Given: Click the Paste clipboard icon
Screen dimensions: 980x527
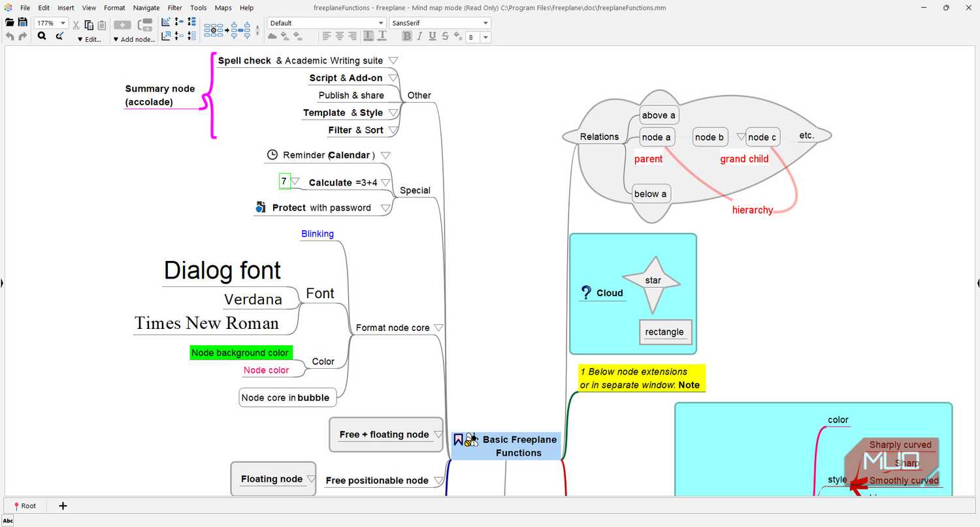Looking at the screenshot, I should pyautogui.click(x=102, y=25).
